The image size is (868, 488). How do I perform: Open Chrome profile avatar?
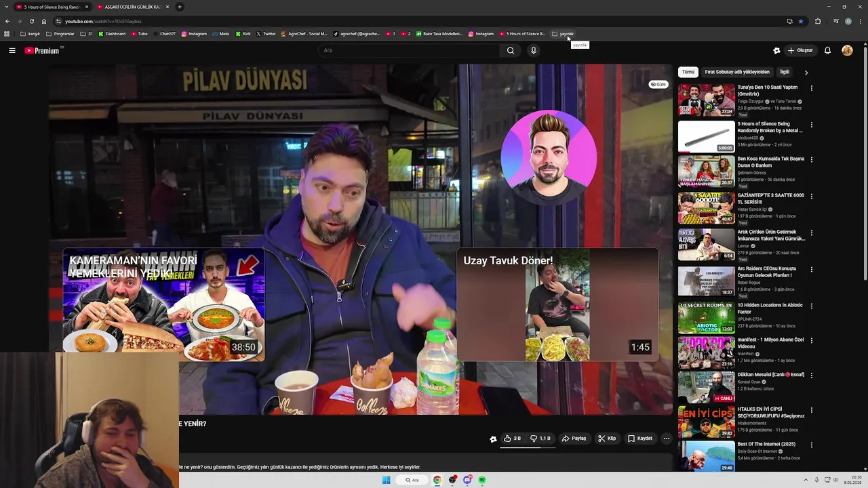click(x=848, y=21)
